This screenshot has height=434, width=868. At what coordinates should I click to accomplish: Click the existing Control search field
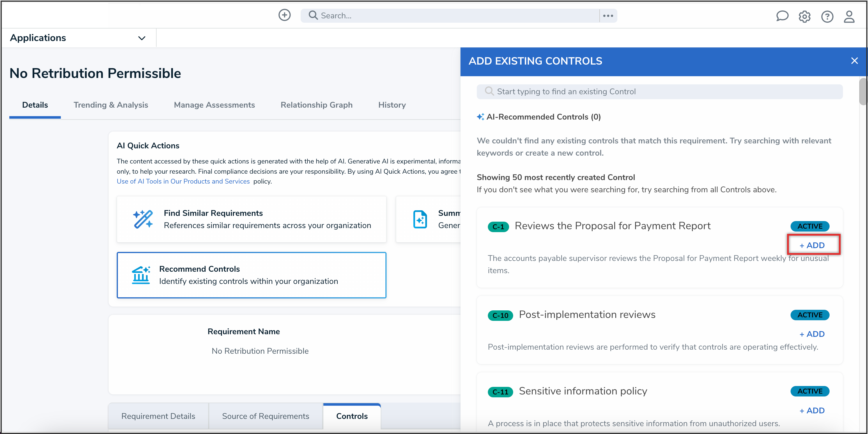point(659,92)
